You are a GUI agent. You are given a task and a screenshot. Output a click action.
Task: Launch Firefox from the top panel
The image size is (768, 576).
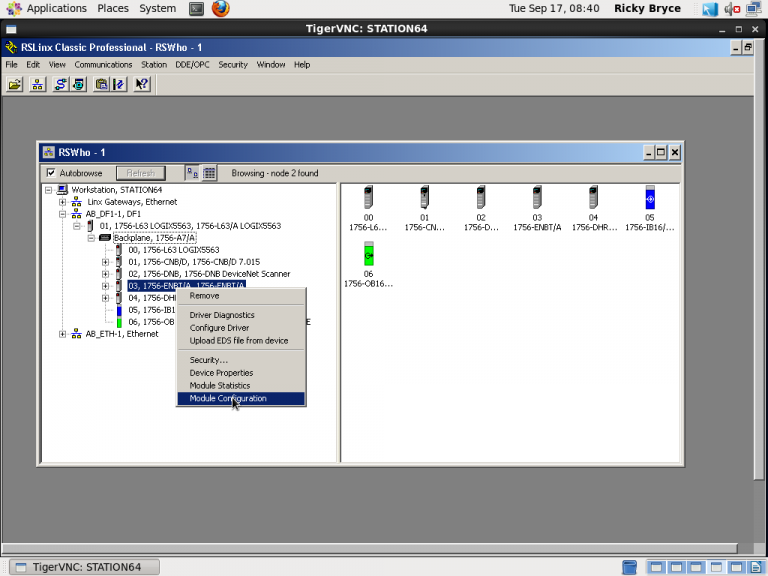(x=220, y=8)
